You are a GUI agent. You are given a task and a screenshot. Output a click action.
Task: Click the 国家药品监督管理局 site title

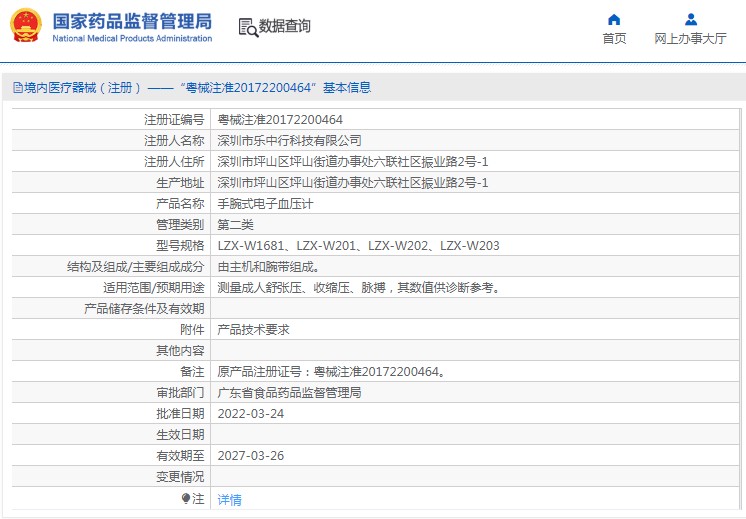point(132,21)
